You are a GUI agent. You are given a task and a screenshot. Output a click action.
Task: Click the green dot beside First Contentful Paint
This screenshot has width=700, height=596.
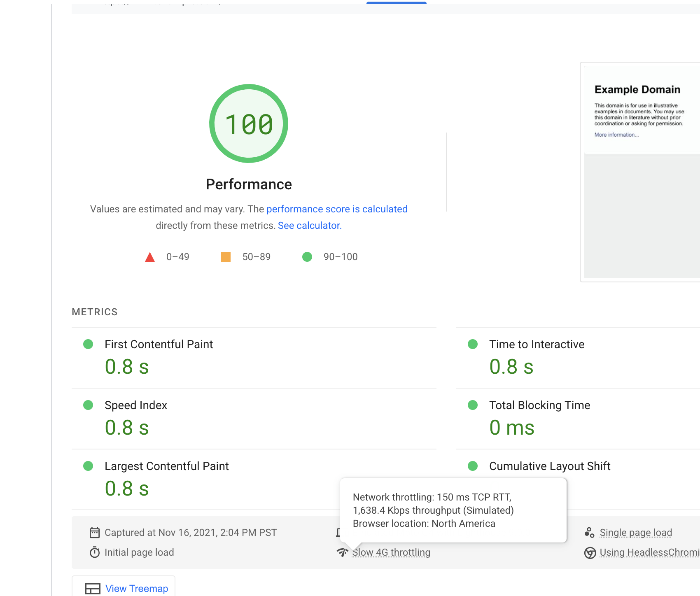pos(88,344)
